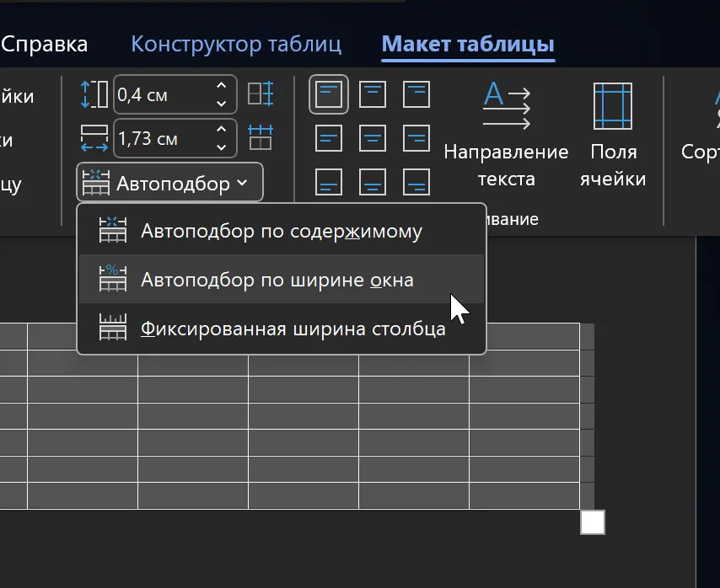Viewport: 720px width, 588px height.
Task: Align cell text bottom center
Action: pyautogui.click(x=373, y=182)
